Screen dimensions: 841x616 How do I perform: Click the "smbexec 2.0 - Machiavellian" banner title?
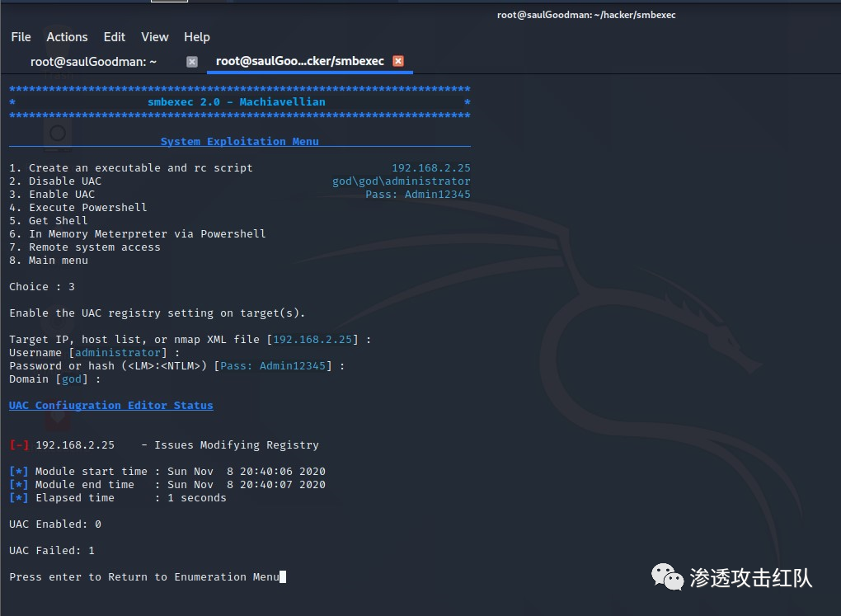(236, 102)
